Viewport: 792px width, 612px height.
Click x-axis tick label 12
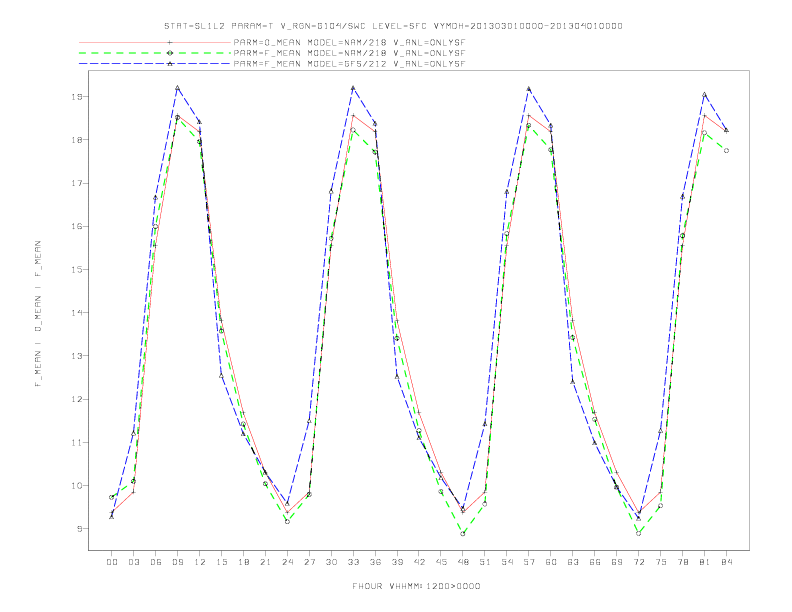[200, 562]
